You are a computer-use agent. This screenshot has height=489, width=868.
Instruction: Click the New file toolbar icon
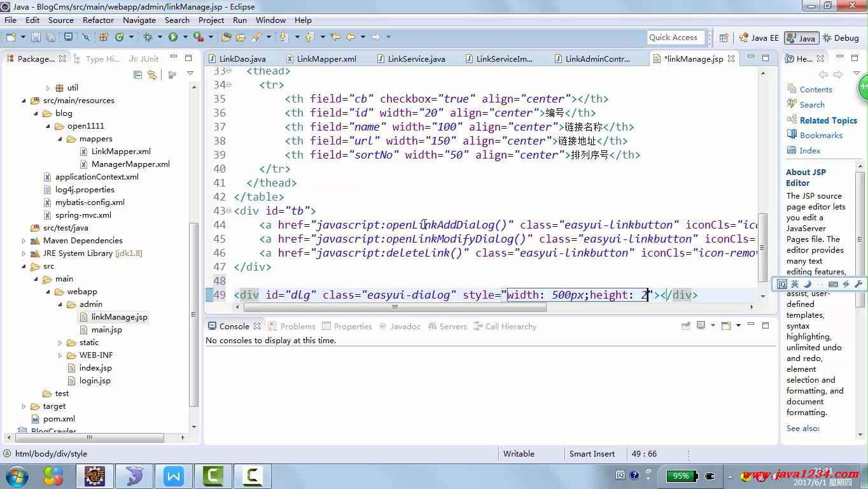click(x=11, y=37)
